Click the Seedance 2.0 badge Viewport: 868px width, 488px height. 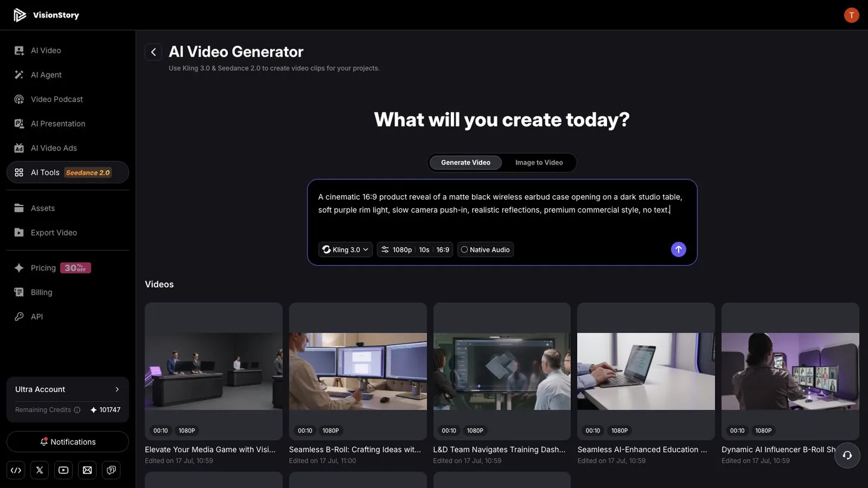pos(88,173)
